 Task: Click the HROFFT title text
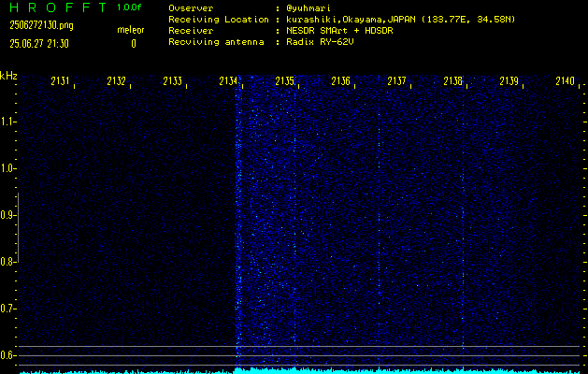(59, 7)
